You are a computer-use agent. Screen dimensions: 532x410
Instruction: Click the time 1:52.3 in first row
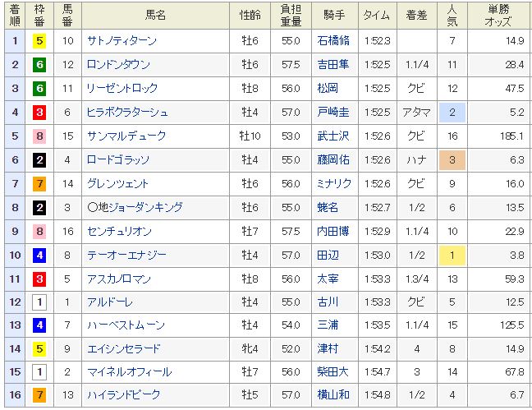[377, 40]
